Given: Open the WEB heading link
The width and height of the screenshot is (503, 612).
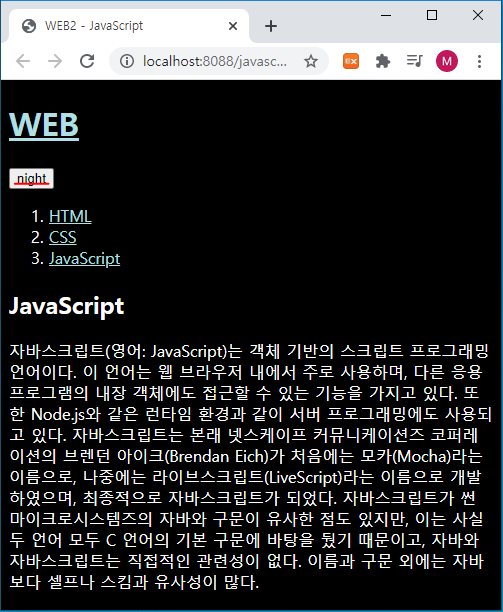Looking at the screenshot, I should pyautogui.click(x=44, y=125).
